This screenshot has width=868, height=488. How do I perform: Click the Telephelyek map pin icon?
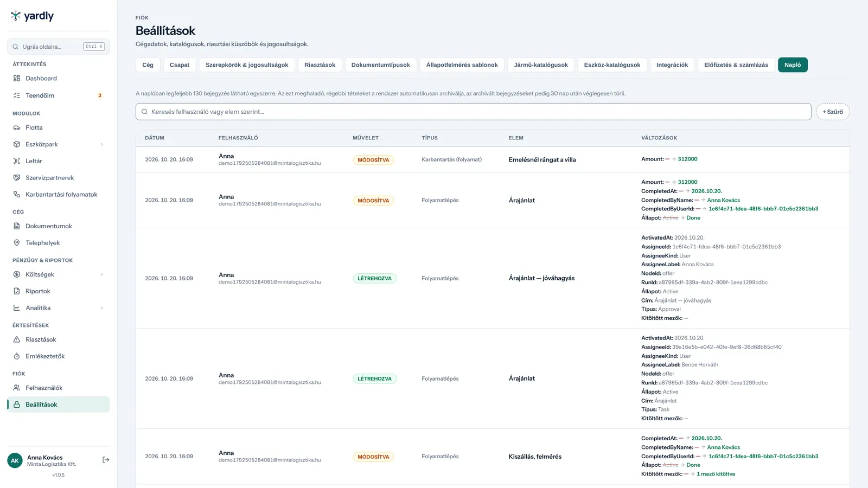[x=16, y=243]
